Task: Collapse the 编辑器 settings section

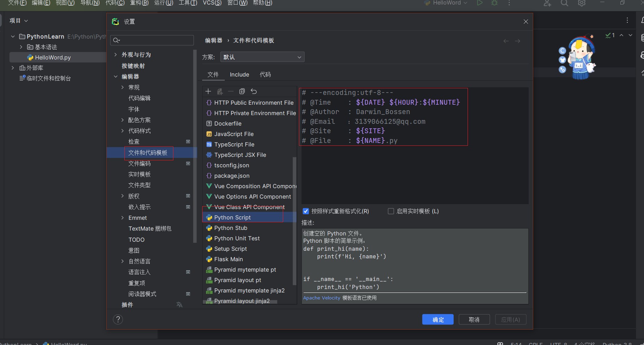Action: [116, 77]
